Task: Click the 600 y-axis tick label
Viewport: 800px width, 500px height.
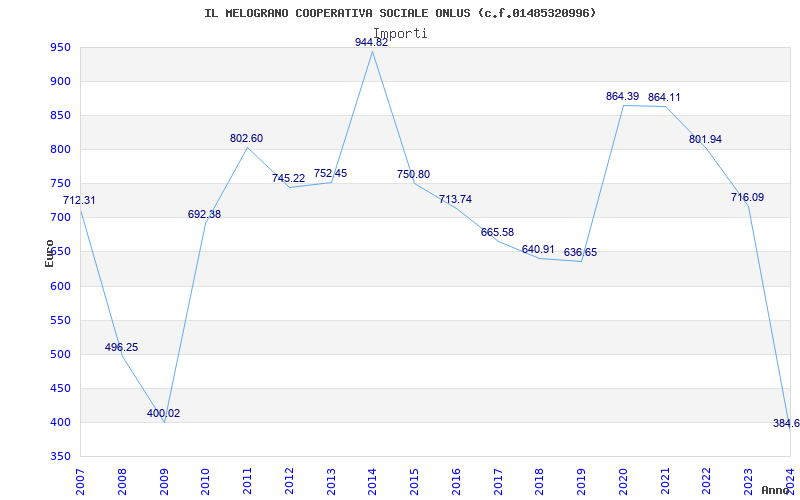Action: coord(60,286)
